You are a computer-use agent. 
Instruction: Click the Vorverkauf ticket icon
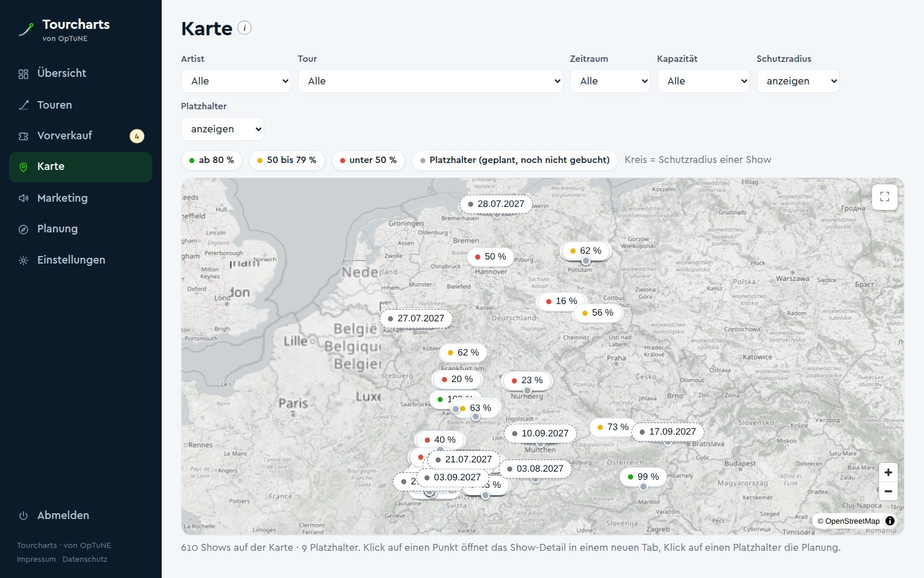[x=23, y=136]
